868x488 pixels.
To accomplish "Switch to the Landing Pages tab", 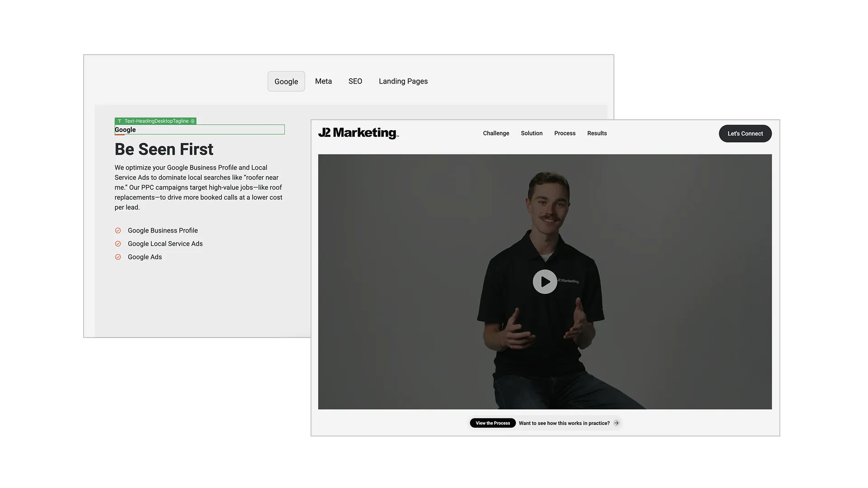I will (x=403, y=81).
